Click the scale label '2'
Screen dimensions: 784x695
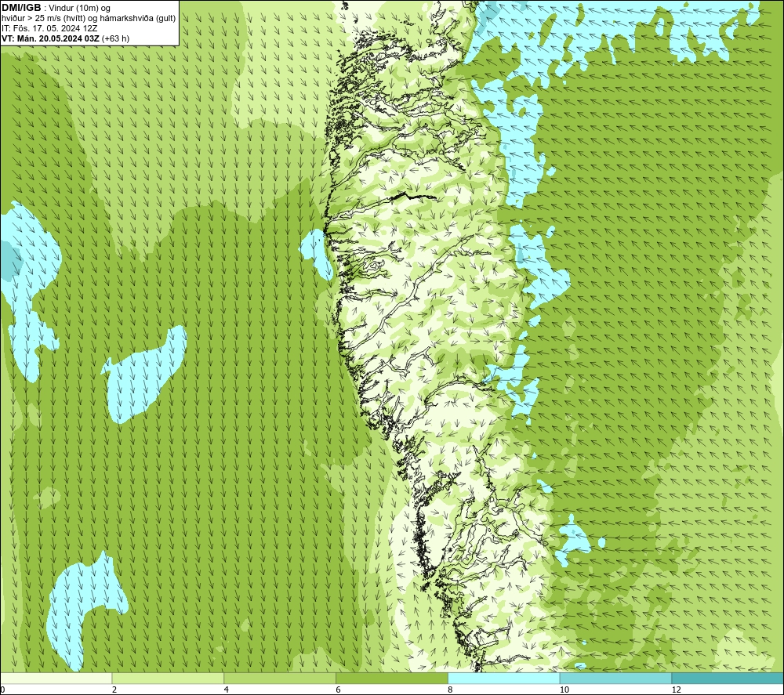click(x=114, y=690)
